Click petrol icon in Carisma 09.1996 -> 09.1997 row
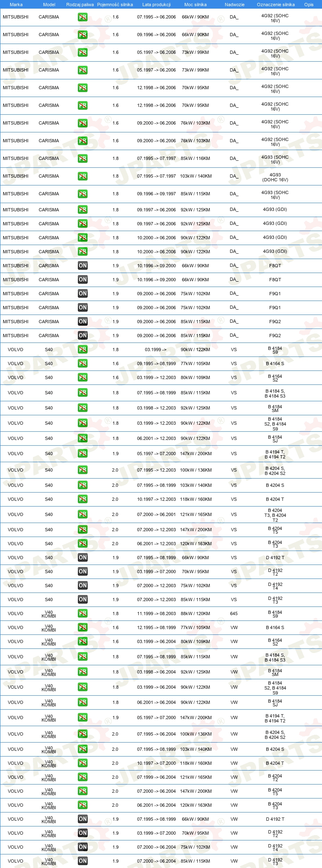The height and width of the screenshot is (868, 322). point(82,194)
